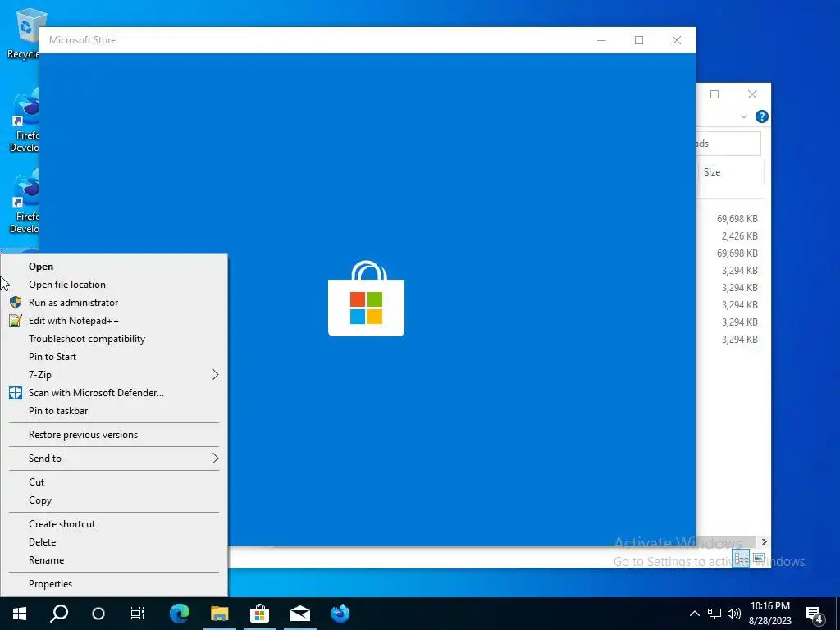This screenshot has width=840, height=630.
Task: Sort by the Size column header
Action: (712, 172)
